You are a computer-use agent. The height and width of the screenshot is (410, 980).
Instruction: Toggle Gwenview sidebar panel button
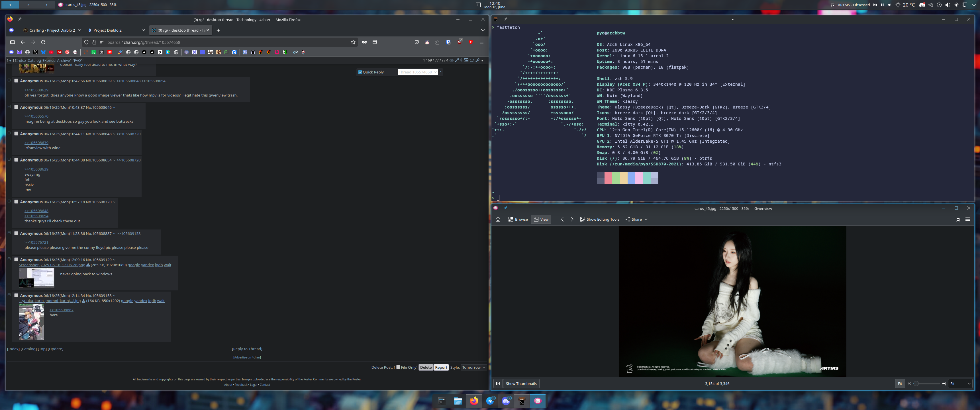pos(498,383)
